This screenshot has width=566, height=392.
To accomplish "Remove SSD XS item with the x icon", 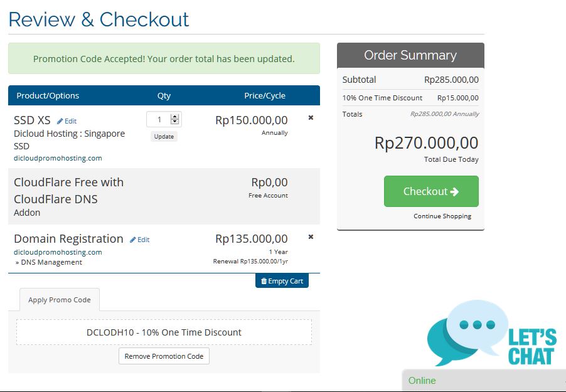I will click(x=311, y=118).
